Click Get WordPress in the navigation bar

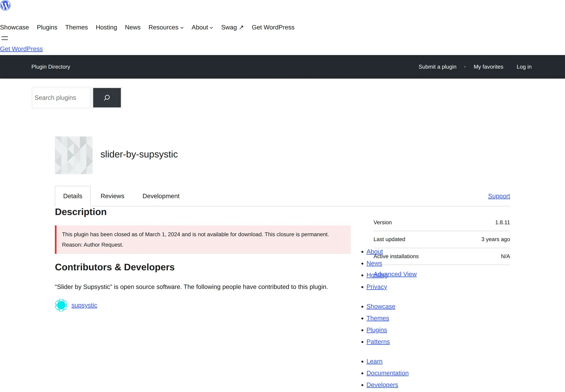pos(273,27)
